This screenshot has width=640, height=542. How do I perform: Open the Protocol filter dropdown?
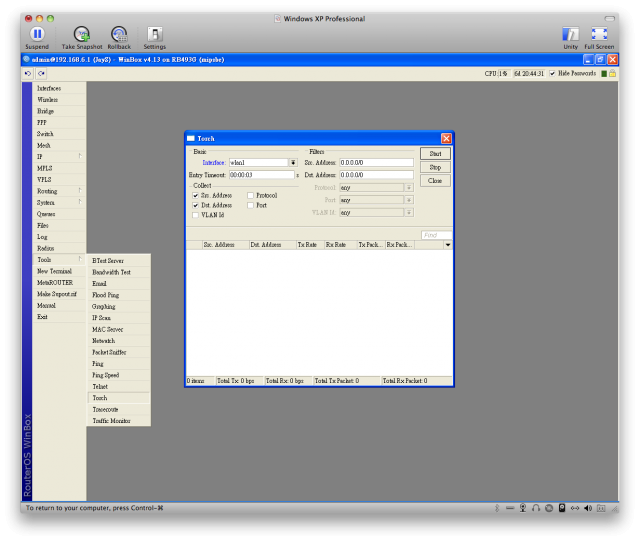[409, 187]
